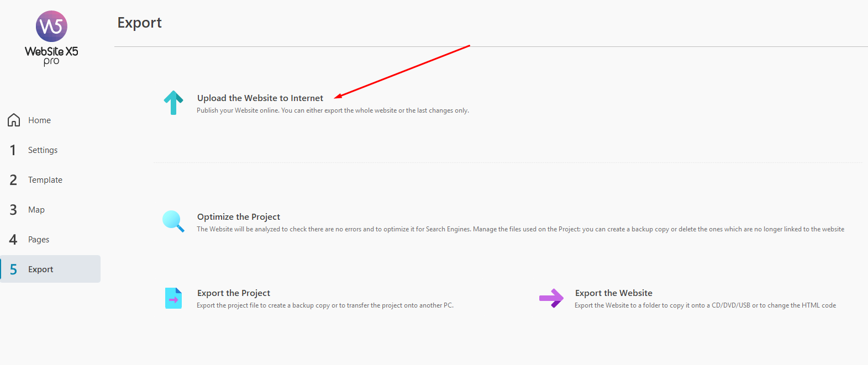Choose Upload the Website to Internet
This screenshot has height=365, width=868.
pos(260,98)
